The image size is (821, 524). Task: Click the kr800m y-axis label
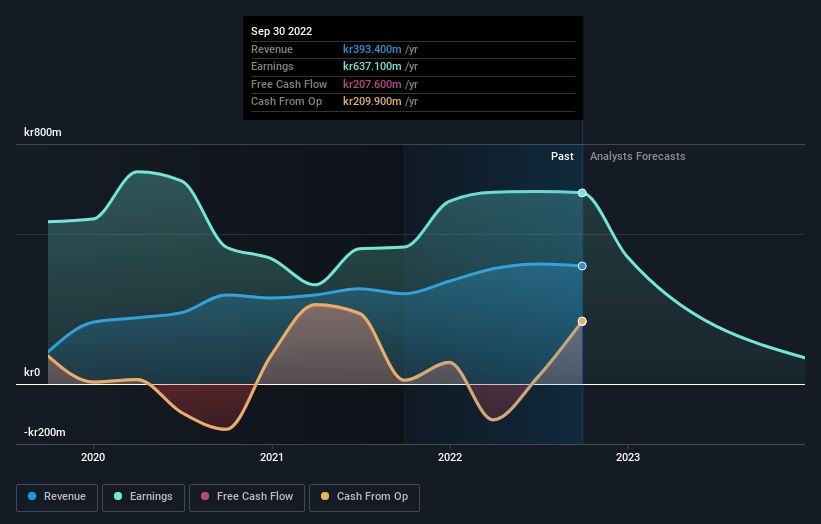[42, 132]
